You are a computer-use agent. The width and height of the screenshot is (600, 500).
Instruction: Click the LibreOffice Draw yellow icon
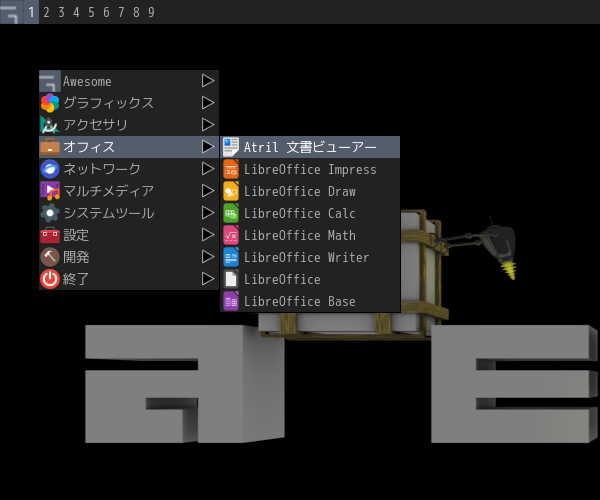coord(231,191)
